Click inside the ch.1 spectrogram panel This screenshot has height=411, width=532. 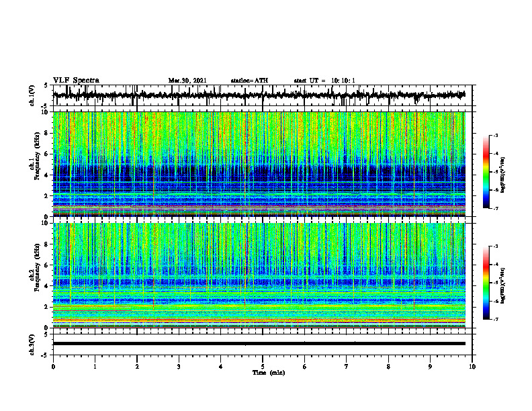click(x=259, y=164)
